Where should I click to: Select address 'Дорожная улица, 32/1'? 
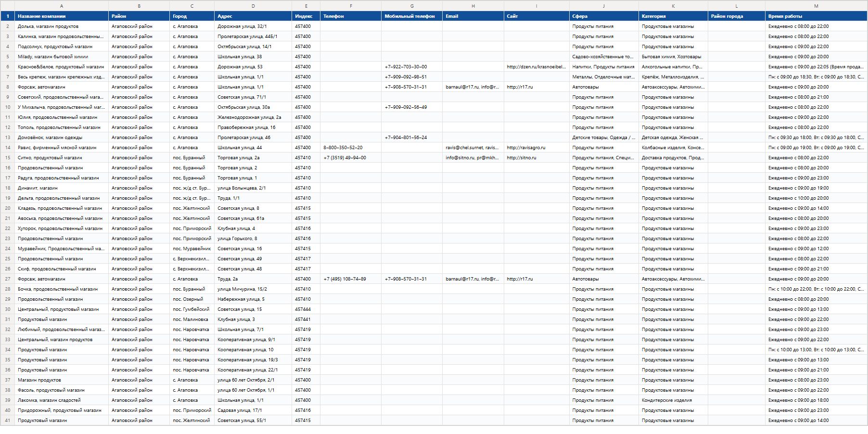click(x=253, y=26)
